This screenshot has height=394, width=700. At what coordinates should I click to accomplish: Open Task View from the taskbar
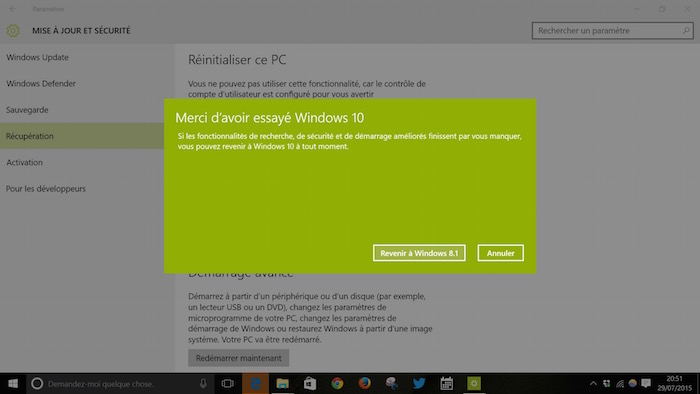pyautogui.click(x=228, y=384)
